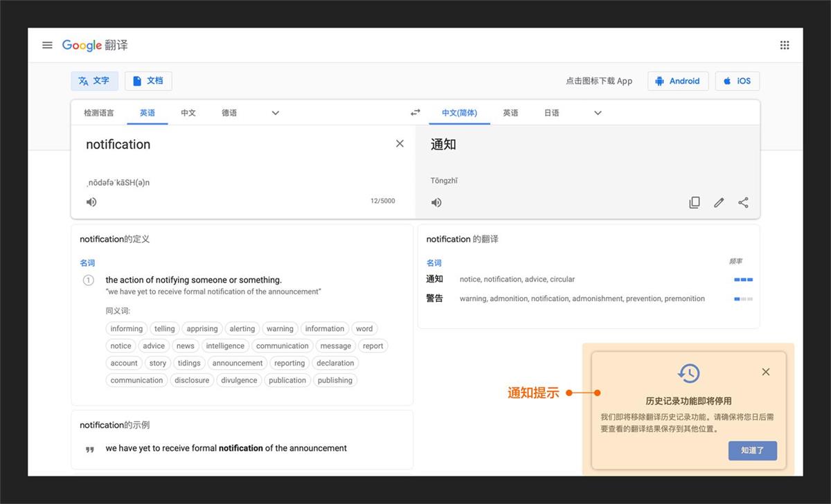
Task: Switch source language to 德语
Action: 229,113
